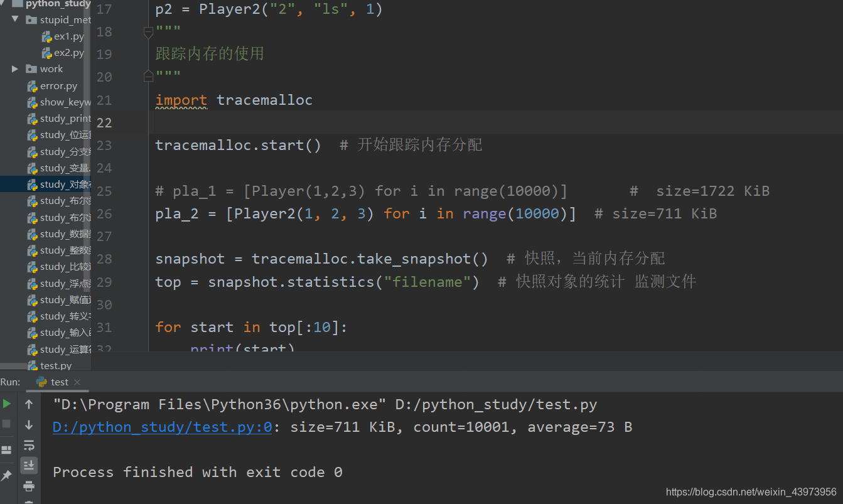
Task: Open the study_分支 file
Action: (59, 151)
